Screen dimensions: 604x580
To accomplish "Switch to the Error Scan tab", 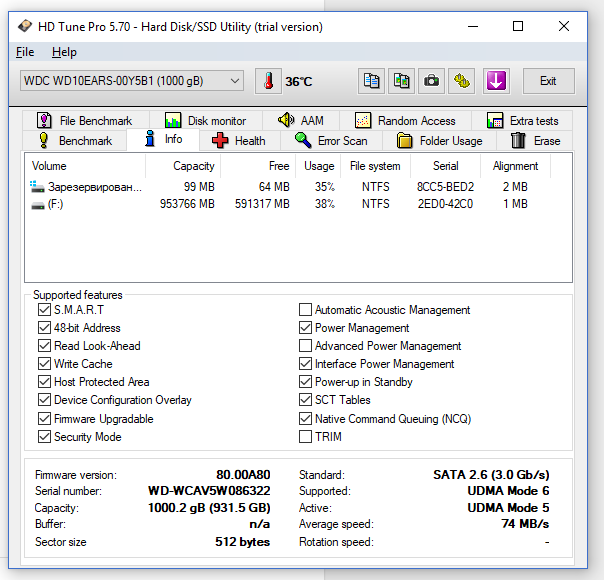I will coord(331,141).
